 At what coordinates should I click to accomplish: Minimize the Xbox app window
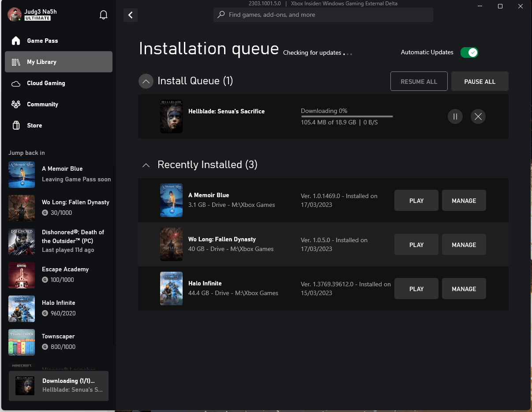480,6
